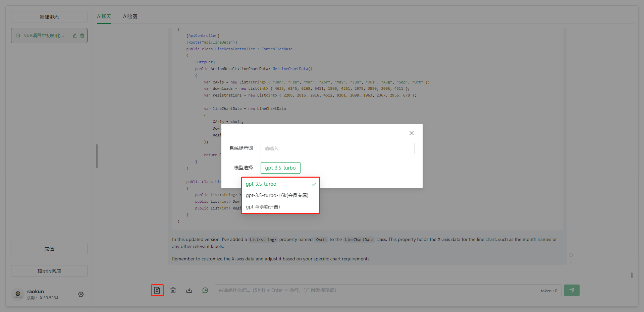Viewport: 644px width, 312px height.
Task: Click the trash icon beside the message box
Action: tap(173, 290)
